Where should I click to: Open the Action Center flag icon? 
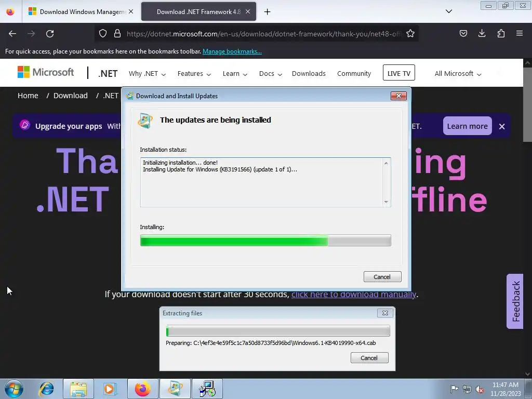[x=454, y=389]
